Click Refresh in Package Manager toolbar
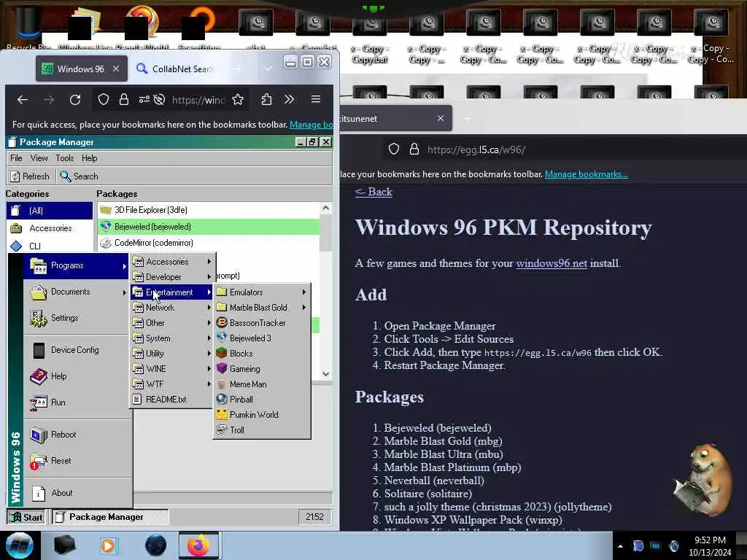 [x=29, y=176]
